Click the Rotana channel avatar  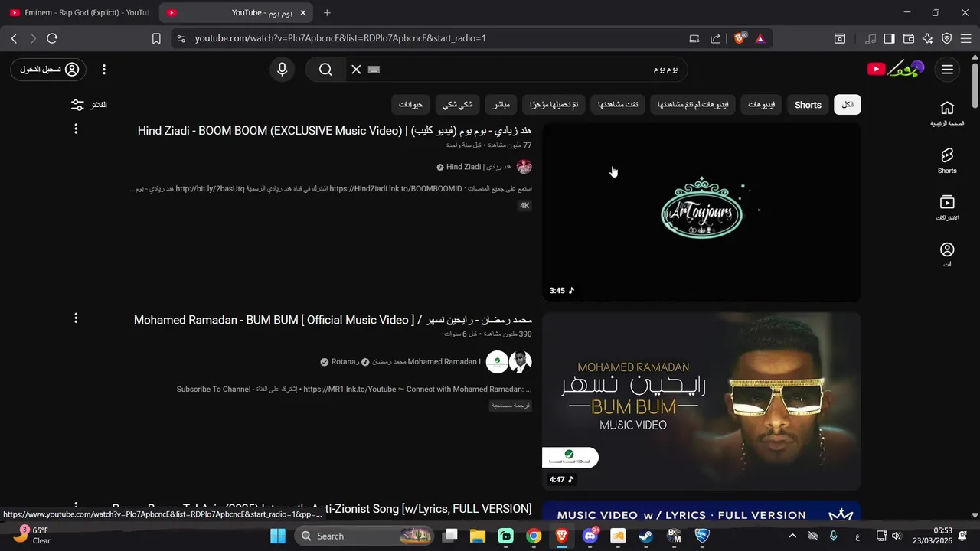[497, 362]
